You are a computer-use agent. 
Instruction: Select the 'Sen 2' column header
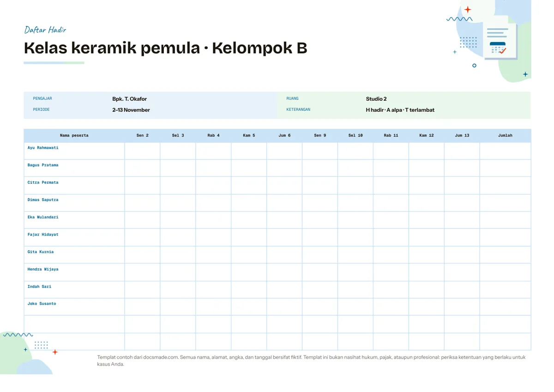(143, 136)
